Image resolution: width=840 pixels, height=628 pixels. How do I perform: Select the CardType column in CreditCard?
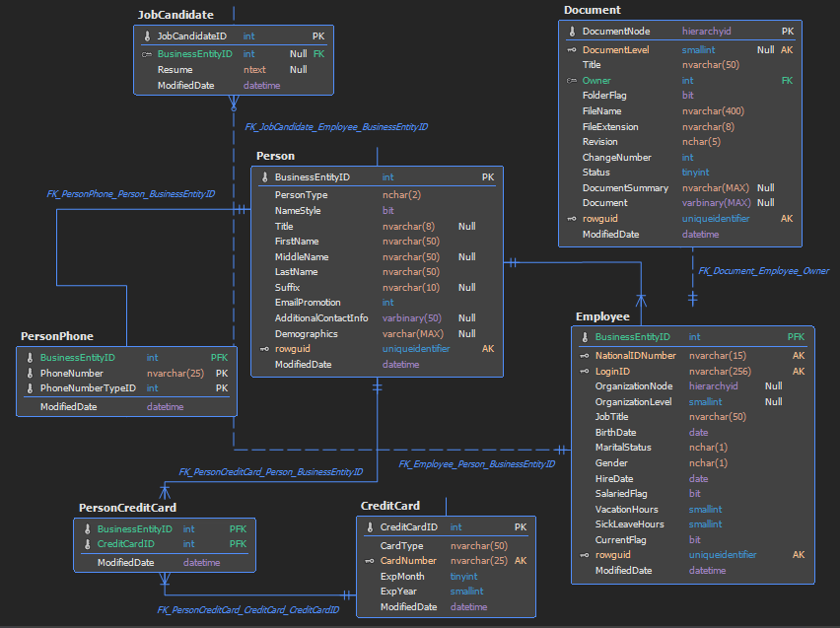coord(447,546)
